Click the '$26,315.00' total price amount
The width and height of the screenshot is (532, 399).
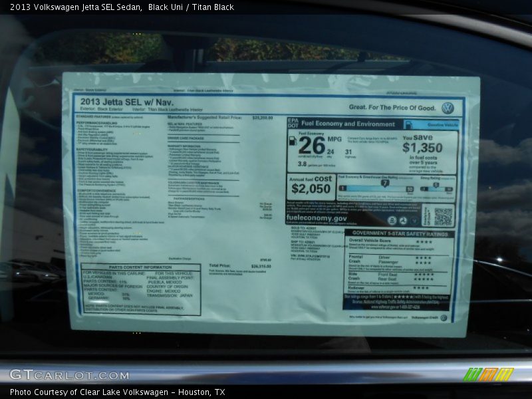[261, 267]
